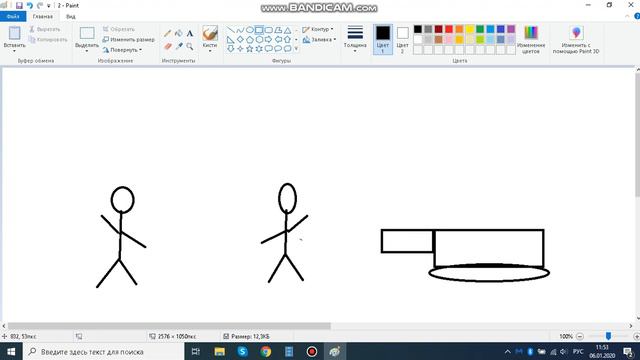Open the Толщина (Size) dropdown
Image resolution: width=640 pixels, height=360 pixels.
click(x=355, y=39)
